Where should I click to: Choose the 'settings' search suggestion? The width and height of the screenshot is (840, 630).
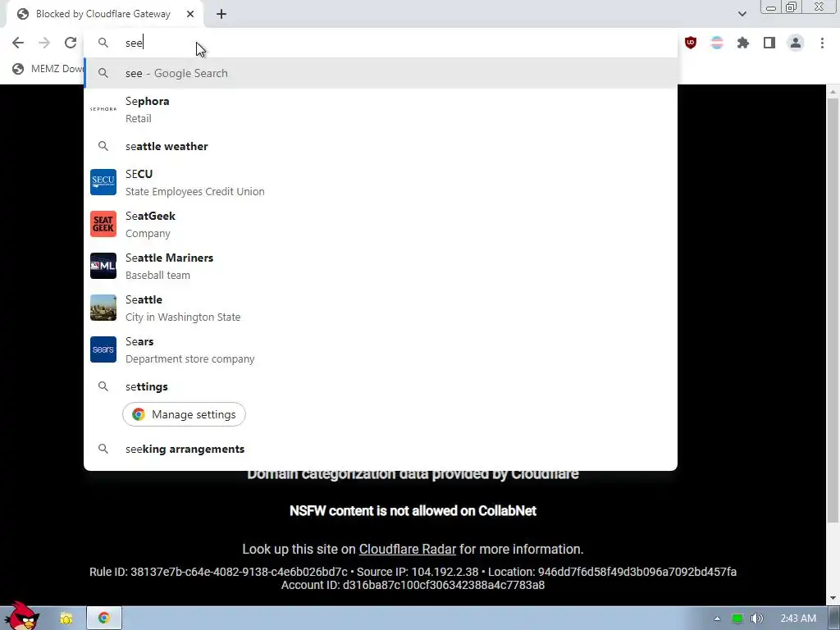coord(381,387)
